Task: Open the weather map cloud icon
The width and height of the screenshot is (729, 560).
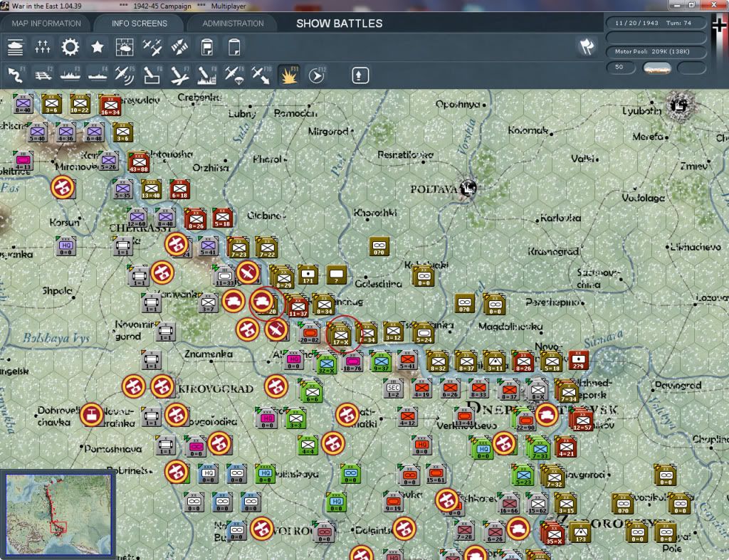Action: [125, 48]
